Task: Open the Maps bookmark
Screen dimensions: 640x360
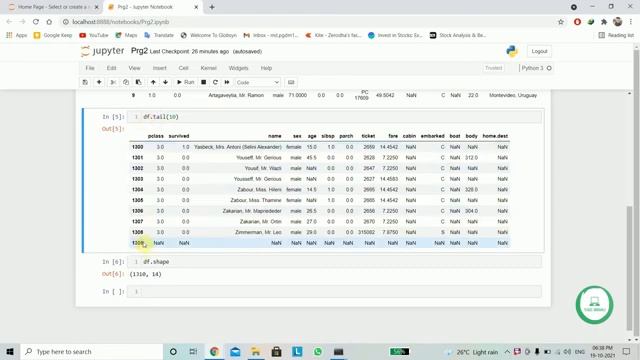Action: [126, 36]
